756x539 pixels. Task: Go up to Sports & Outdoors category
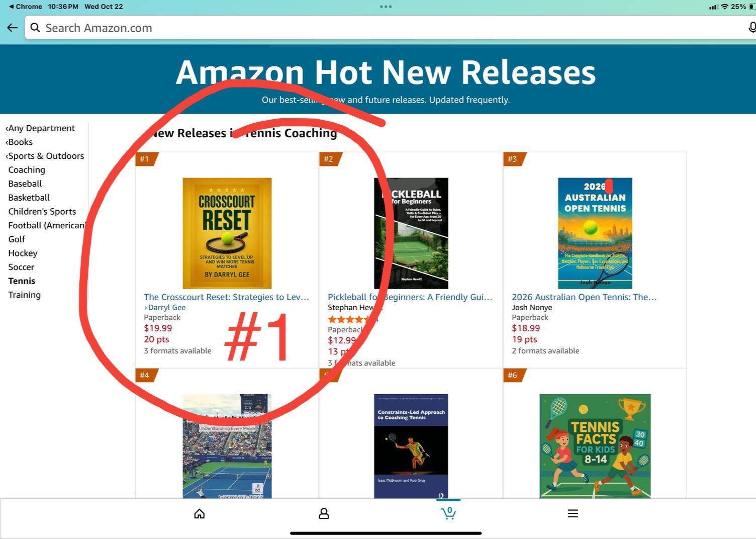point(45,156)
